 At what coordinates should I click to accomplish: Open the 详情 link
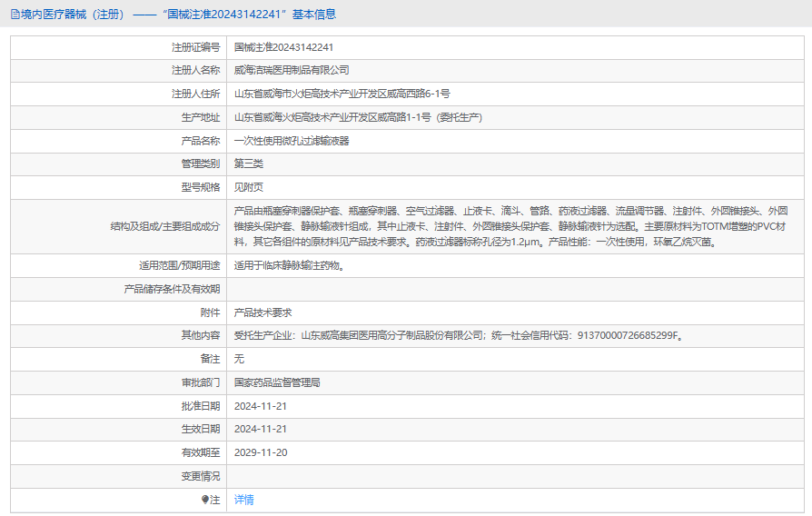point(244,500)
